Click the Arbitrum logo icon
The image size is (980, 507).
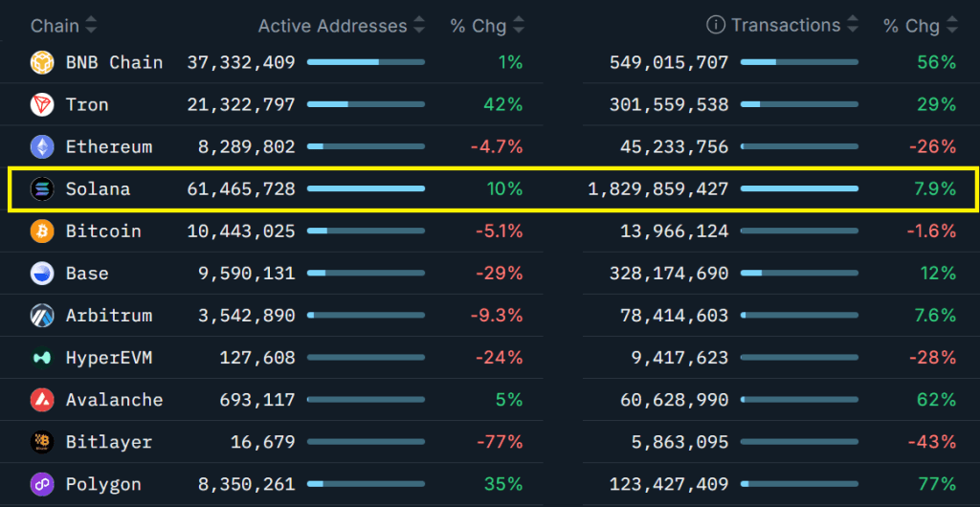[42, 316]
